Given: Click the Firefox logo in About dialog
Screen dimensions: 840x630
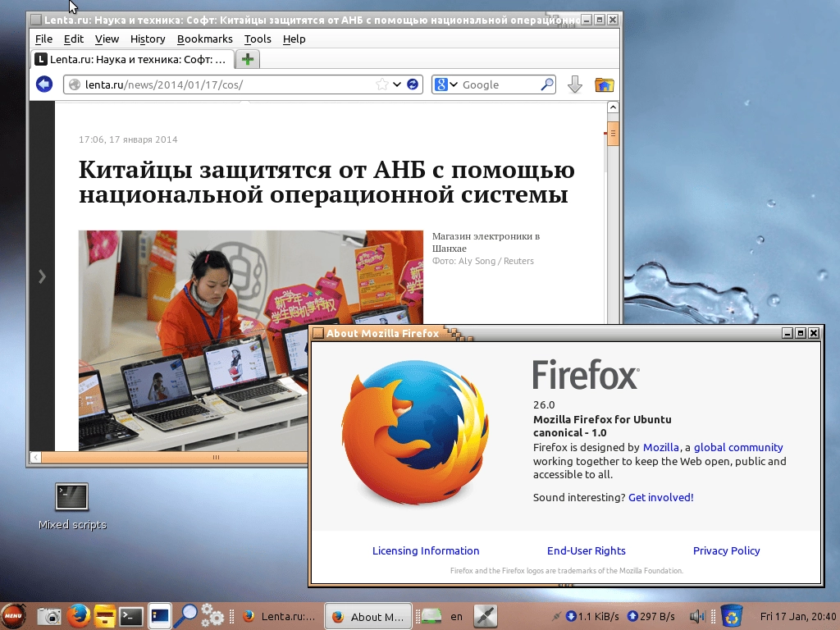Looking at the screenshot, I should click(415, 433).
